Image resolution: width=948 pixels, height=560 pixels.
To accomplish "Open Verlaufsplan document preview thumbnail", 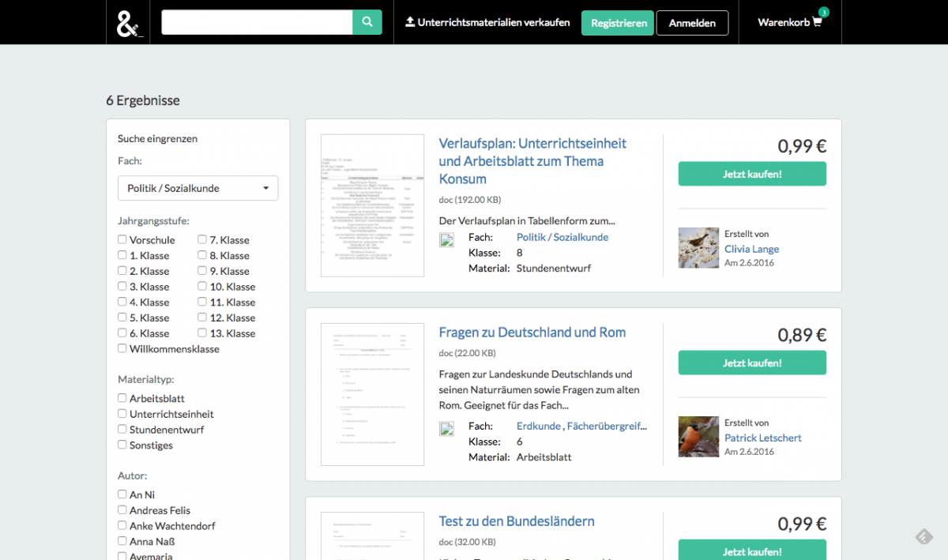I will tap(372, 205).
